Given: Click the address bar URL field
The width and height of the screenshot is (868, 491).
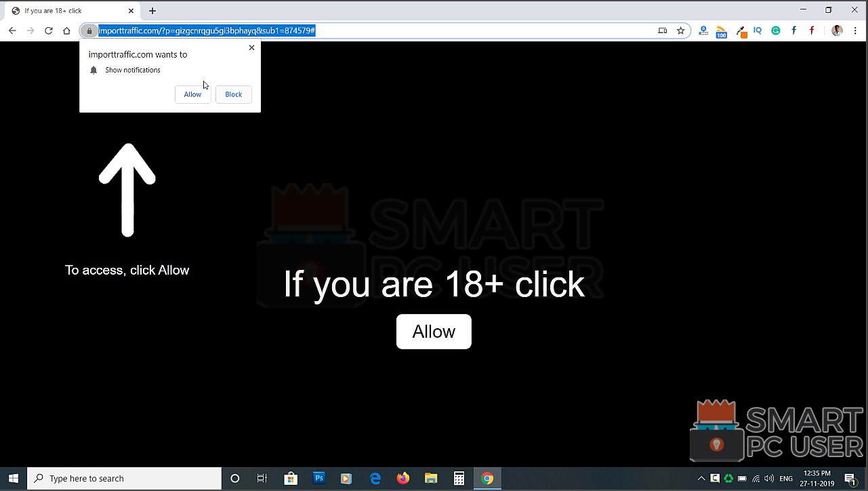Looking at the screenshot, I should [x=271, y=31].
